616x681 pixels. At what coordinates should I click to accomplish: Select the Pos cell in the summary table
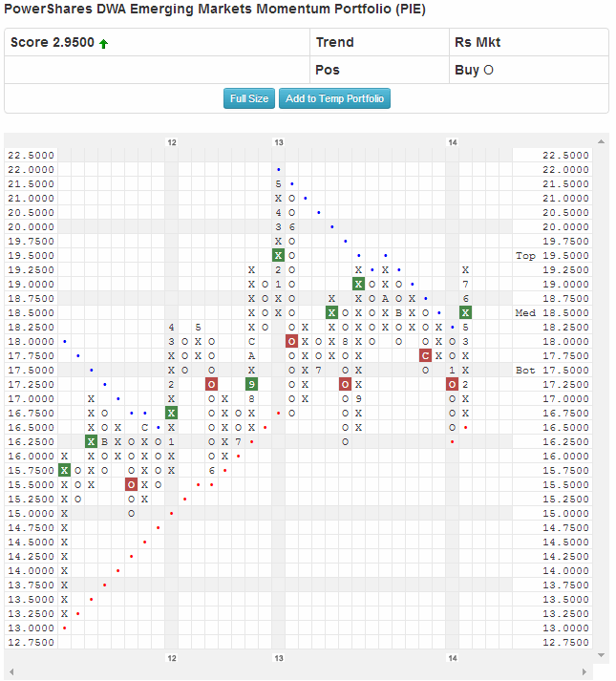pos(327,71)
